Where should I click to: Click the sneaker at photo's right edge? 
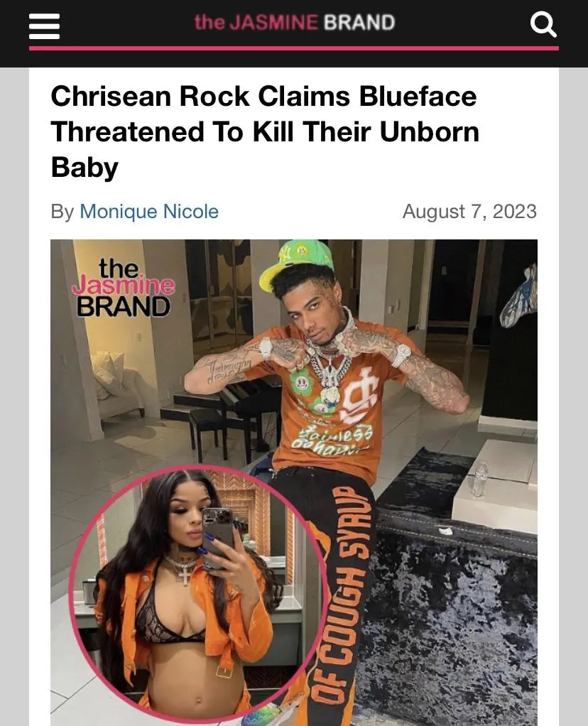[520, 297]
